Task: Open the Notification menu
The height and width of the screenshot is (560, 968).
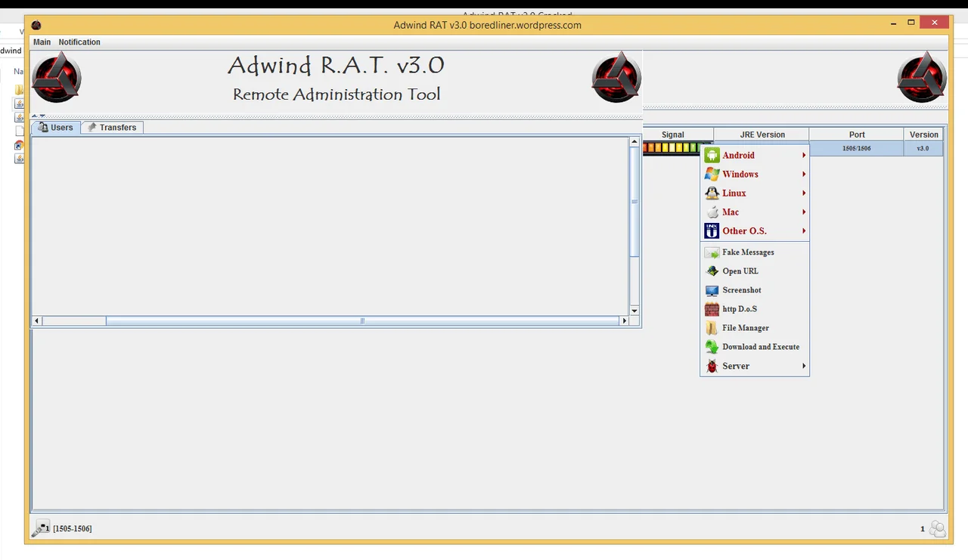Action: point(79,42)
